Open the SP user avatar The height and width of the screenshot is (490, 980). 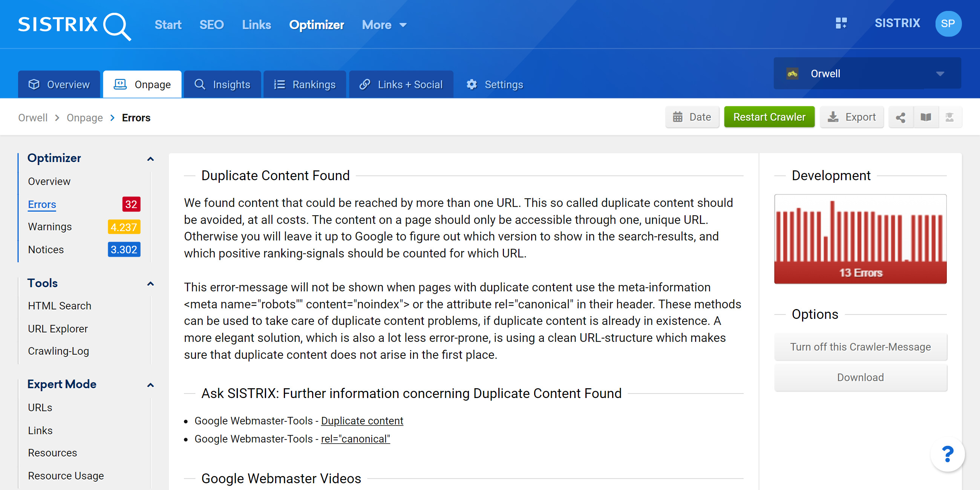[948, 24]
